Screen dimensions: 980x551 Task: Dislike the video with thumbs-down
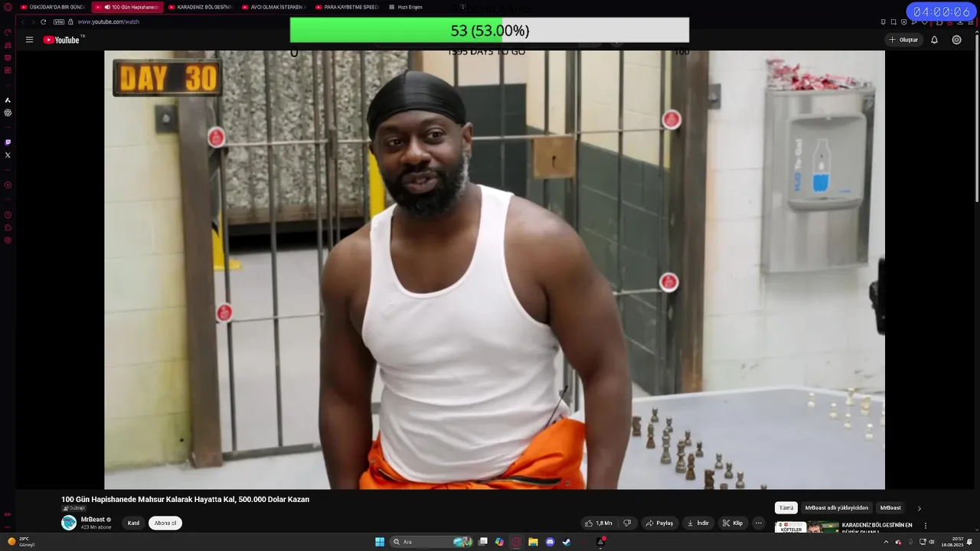tap(627, 523)
